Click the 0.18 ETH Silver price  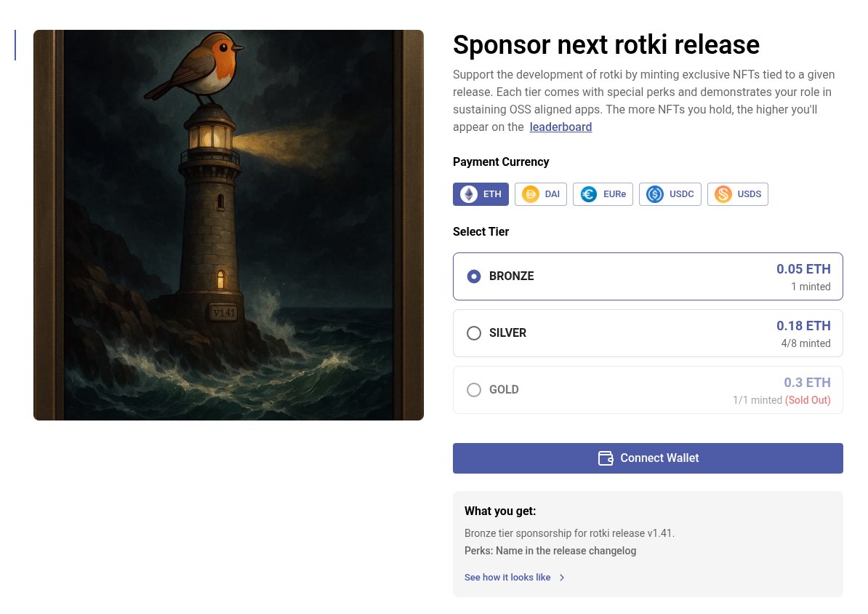[803, 326]
